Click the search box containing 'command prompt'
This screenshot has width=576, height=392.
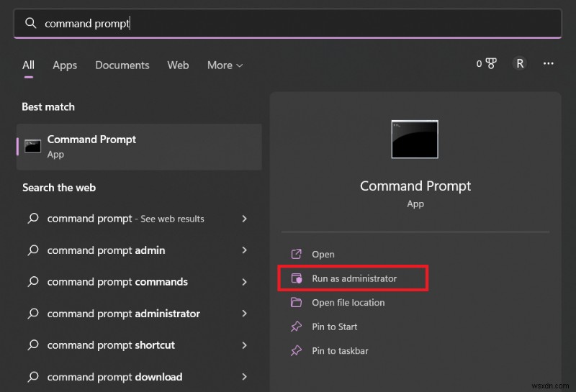(287, 23)
